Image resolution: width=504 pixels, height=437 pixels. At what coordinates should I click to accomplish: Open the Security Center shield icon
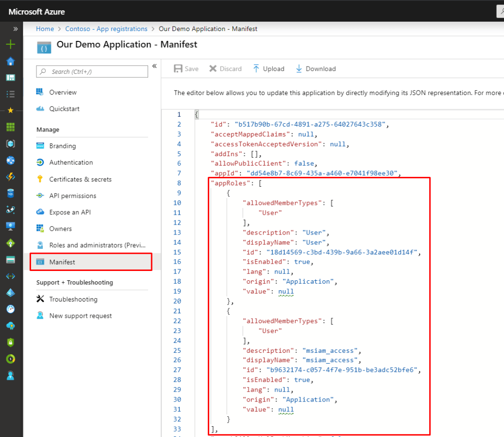(11, 342)
